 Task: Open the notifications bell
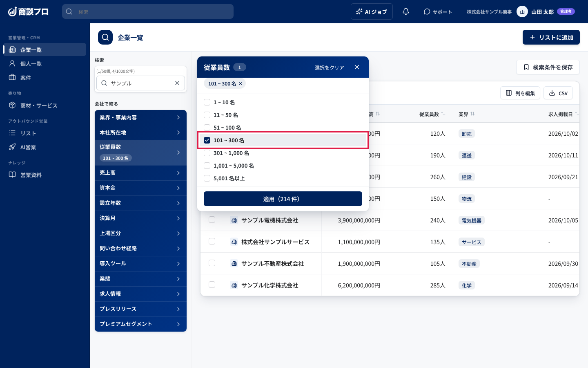pos(406,11)
